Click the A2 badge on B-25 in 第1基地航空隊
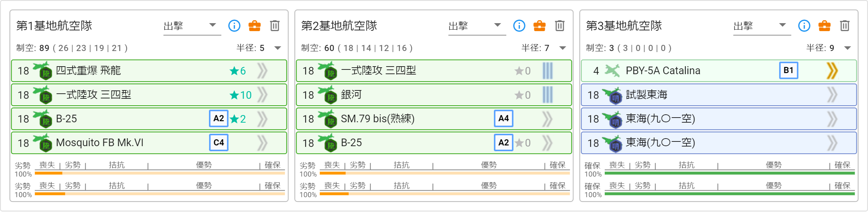868x212 pixels. point(218,119)
